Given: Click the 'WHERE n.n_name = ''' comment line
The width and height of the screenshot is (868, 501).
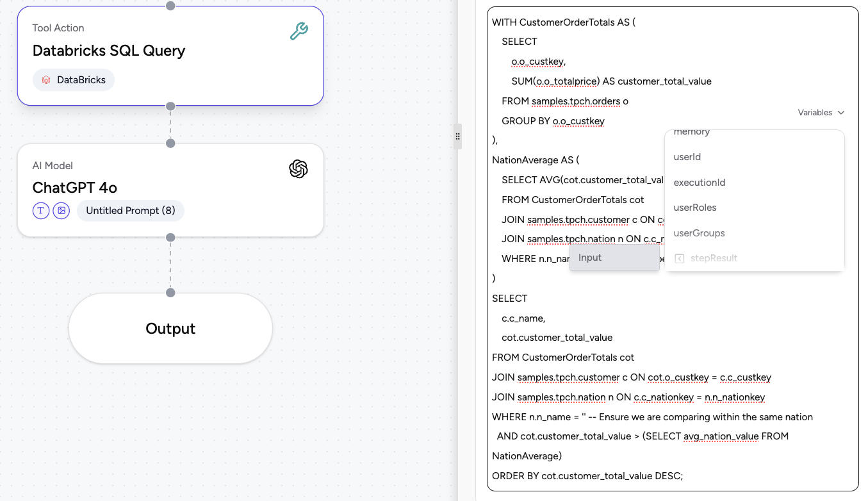Looking at the screenshot, I should pos(652,417).
